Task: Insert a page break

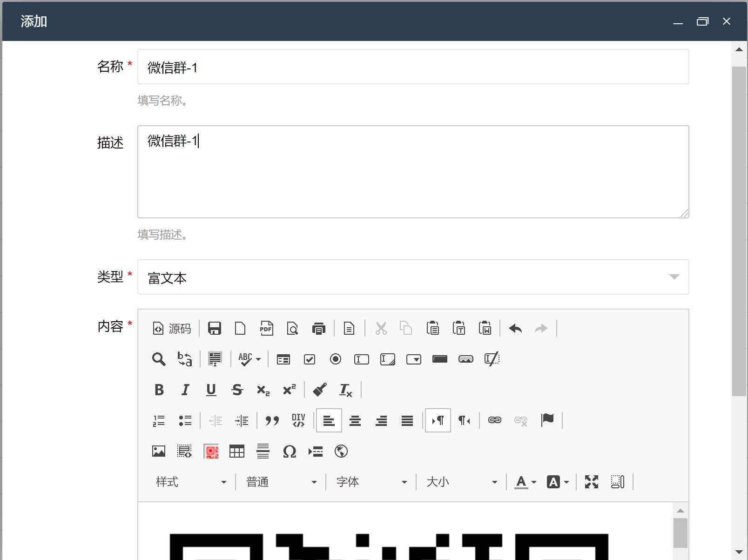Action: click(x=315, y=451)
